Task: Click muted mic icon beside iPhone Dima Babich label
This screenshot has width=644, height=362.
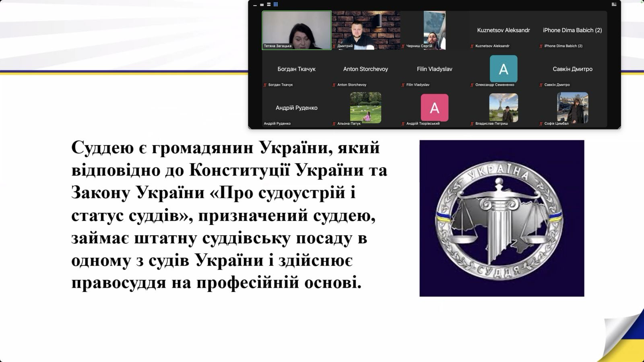Action: [541, 46]
